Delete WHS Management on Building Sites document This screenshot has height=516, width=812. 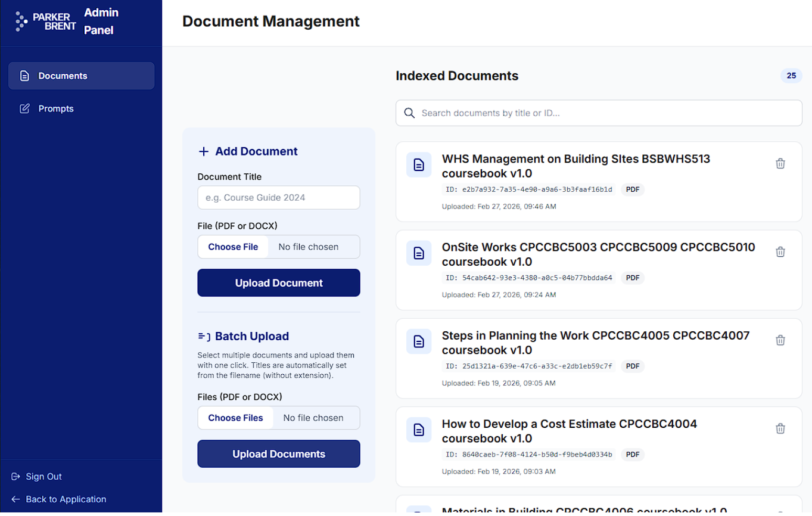point(780,163)
